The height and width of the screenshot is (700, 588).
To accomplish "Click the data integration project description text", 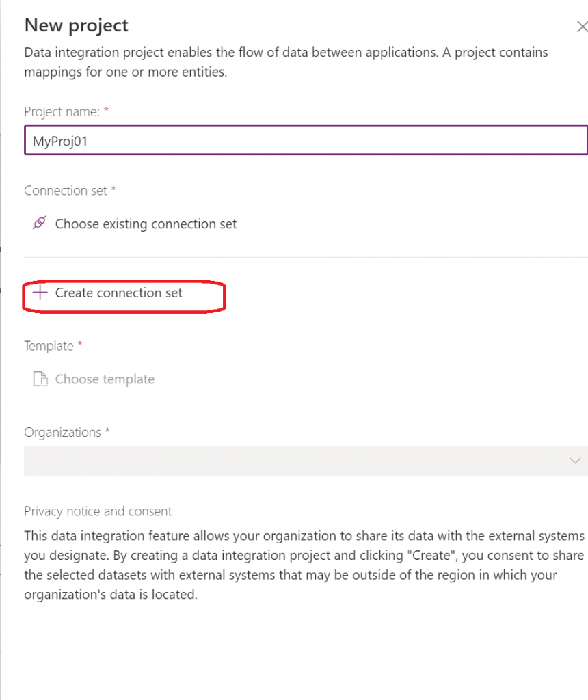I will point(286,62).
